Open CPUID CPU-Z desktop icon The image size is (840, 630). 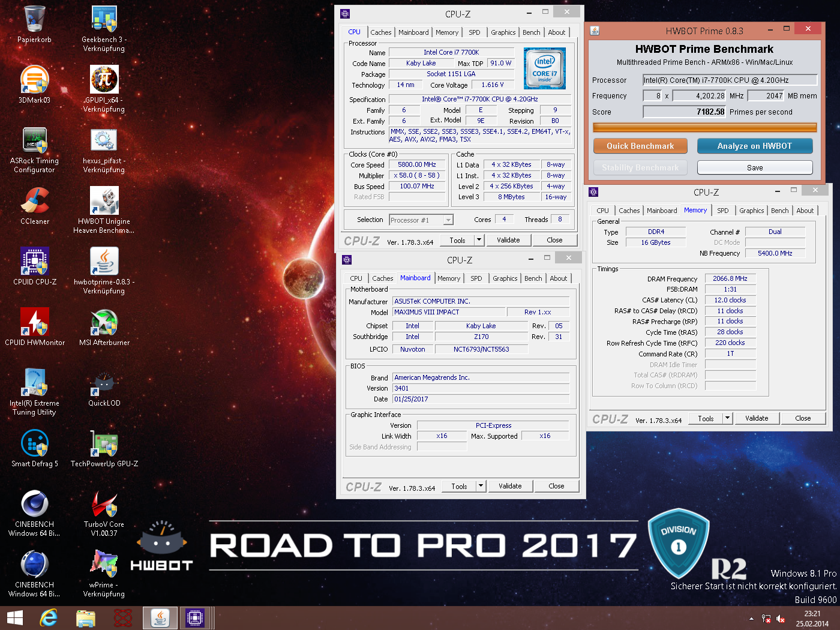point(35,262)
